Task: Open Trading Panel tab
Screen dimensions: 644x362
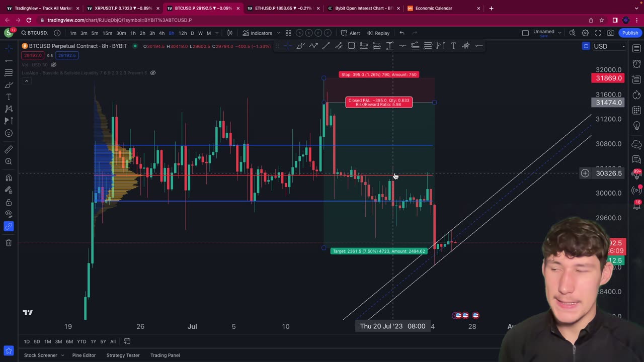Action: pyautogui.click(x=165, y=355)
